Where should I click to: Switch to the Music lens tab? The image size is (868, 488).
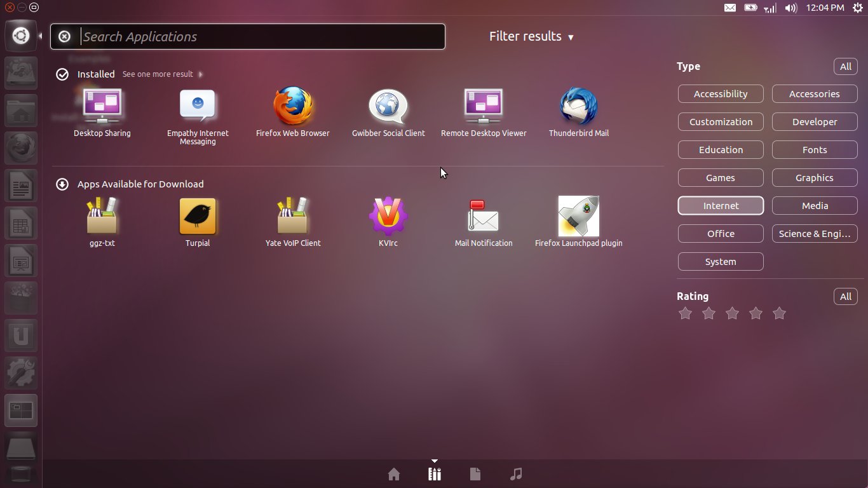[516, 474]
